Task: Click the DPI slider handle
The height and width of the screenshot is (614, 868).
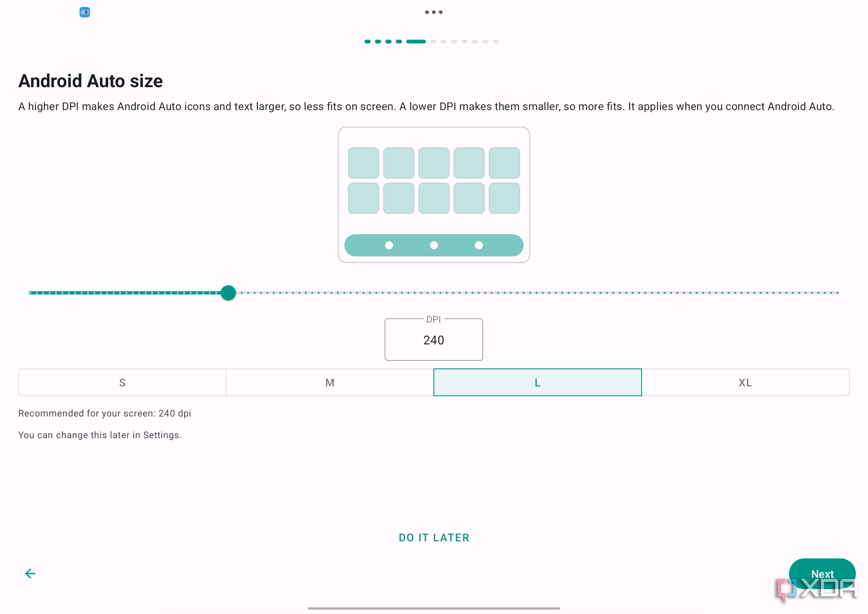Action: [228, 293]
